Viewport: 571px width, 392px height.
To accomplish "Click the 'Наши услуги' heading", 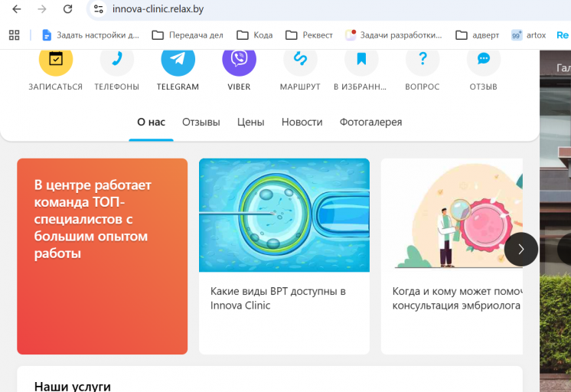I will click(73, 386).
